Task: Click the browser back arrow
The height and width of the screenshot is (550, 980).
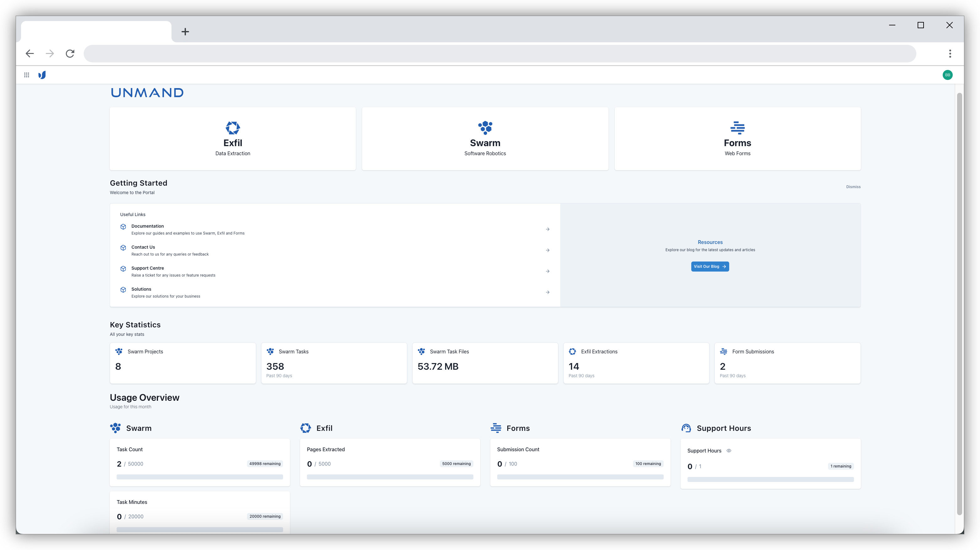Action: click(30, 54)
